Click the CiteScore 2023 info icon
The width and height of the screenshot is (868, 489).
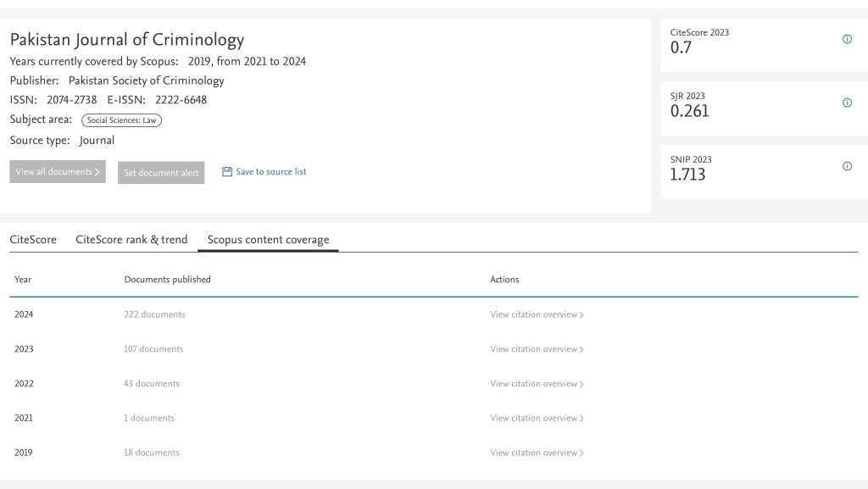847,39
